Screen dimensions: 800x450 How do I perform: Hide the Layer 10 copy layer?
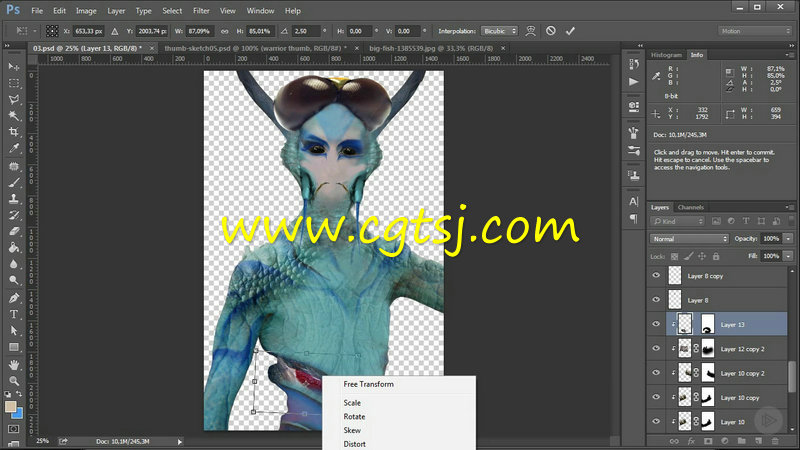[656, 397]
